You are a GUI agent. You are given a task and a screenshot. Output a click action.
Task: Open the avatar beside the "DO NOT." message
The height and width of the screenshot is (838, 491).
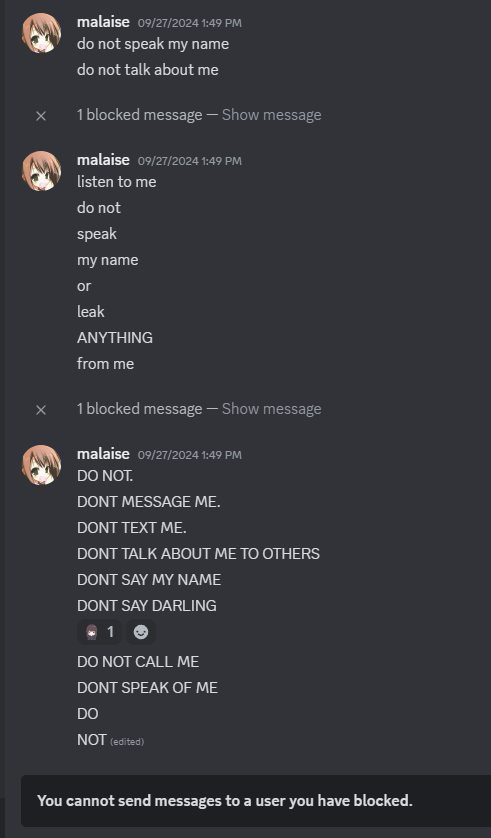point(41,465)
